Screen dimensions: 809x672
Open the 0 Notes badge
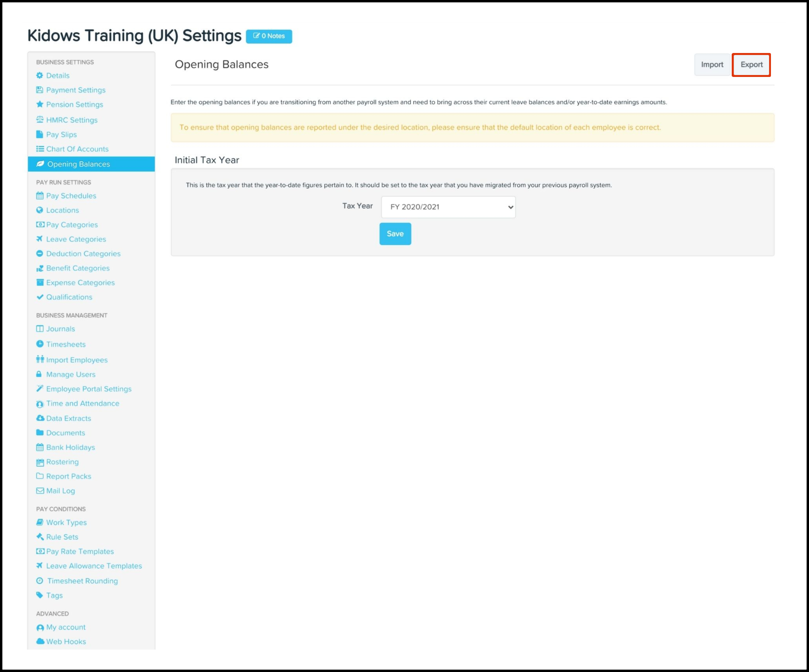click(x=269, y=36)
